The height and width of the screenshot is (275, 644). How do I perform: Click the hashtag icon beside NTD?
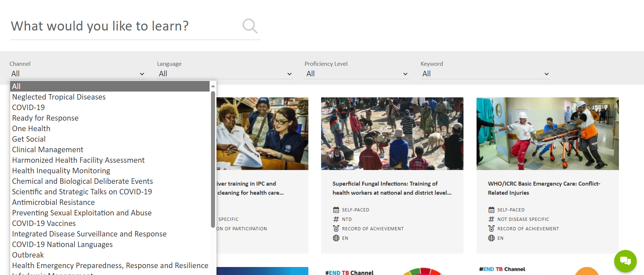tap(336, 219)
